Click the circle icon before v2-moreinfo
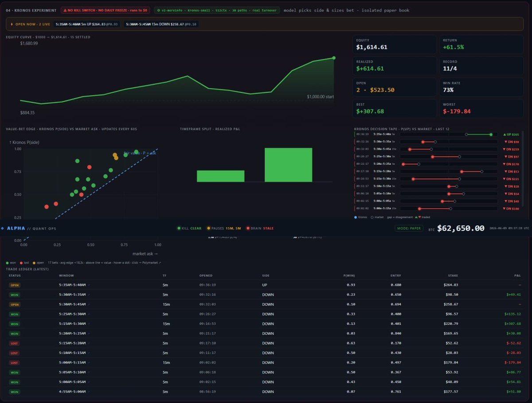 click(x=159, y=10)
